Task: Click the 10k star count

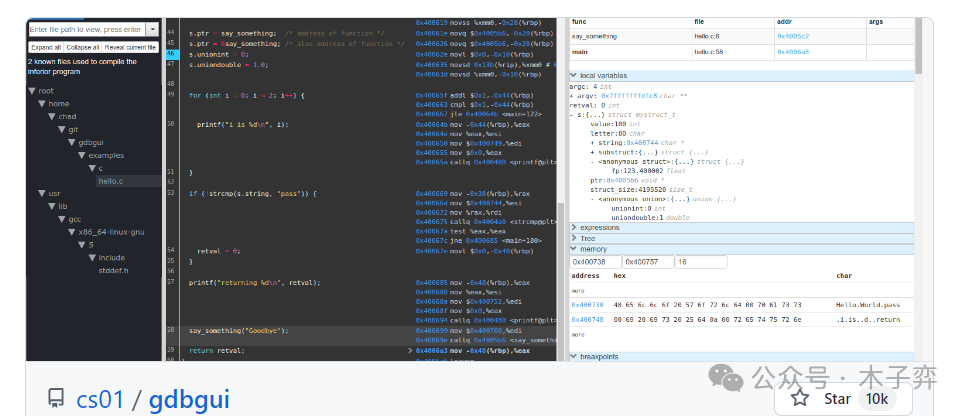Action: pyautogui.click(x=877, y=399)
